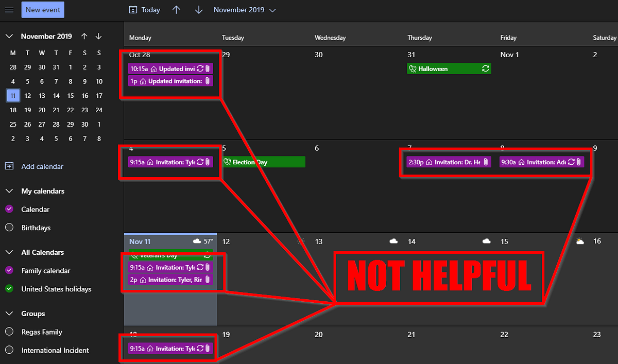The width and height of the screenshot is (618, 364).
Task: Enable the Birthdays calendar
Action: point(9,228)
